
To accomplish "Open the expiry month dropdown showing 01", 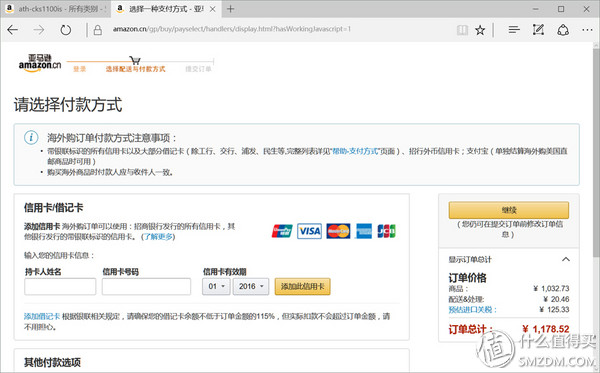I will [x=216, y=287].
